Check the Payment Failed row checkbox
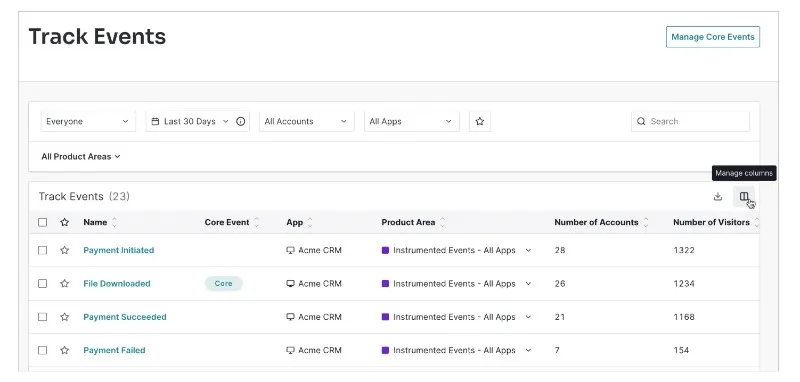The height and width of the screenshot is (382, 800). [42, 350]
